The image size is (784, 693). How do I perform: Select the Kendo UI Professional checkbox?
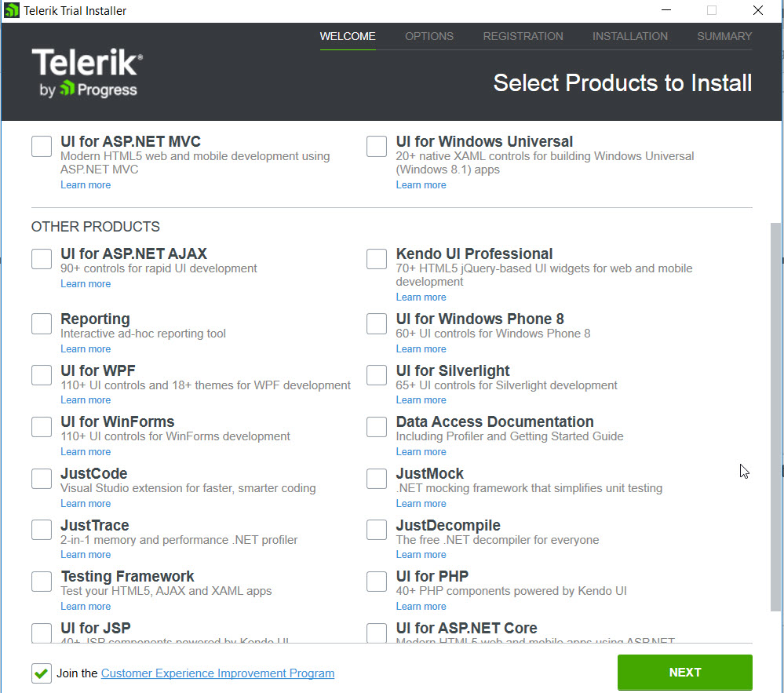coord(377,258)
